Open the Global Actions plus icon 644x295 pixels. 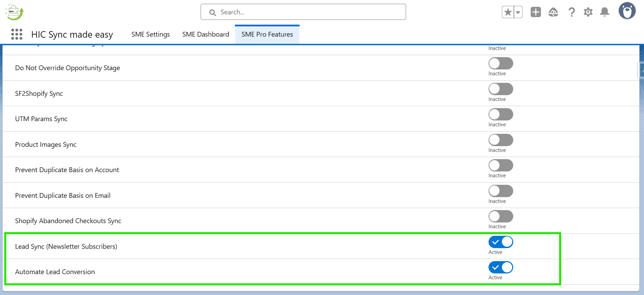(x=535, y=12)
